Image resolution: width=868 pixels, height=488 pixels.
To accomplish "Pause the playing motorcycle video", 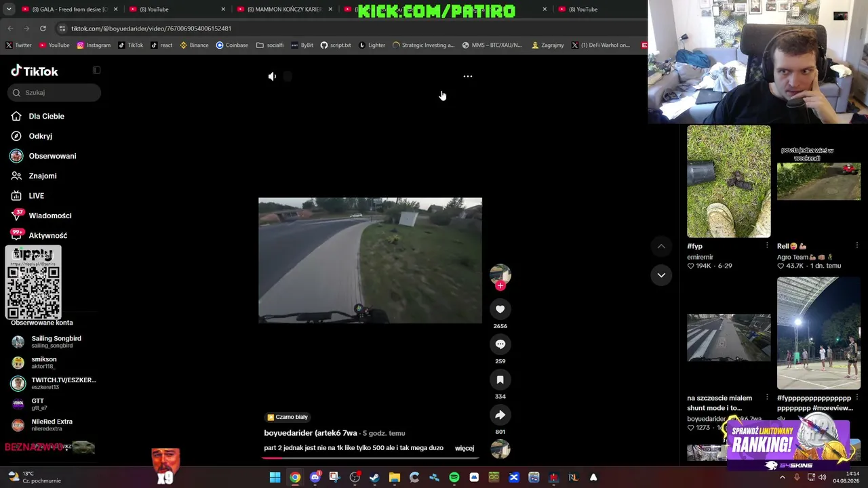I will tap(370, 260).
